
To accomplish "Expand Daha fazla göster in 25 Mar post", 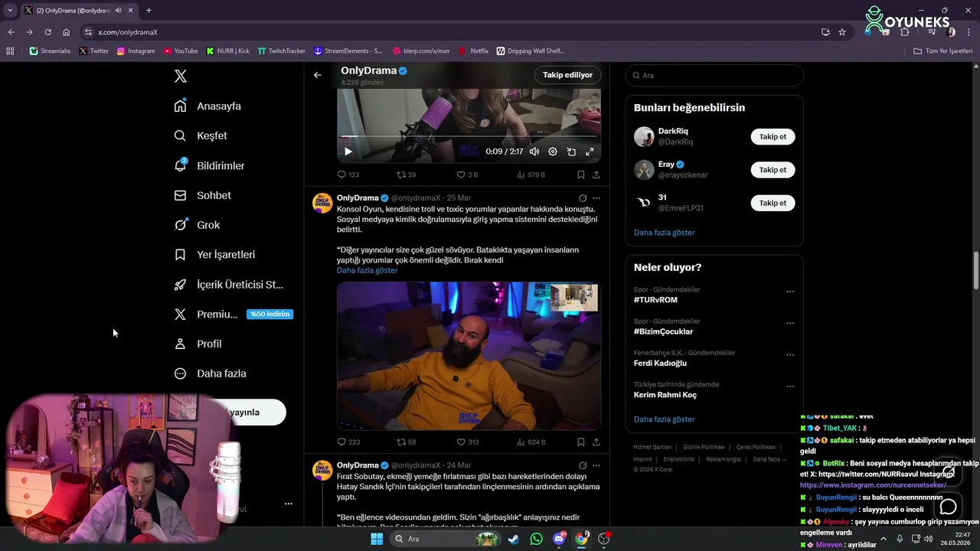I will click(x=367, y=270).
